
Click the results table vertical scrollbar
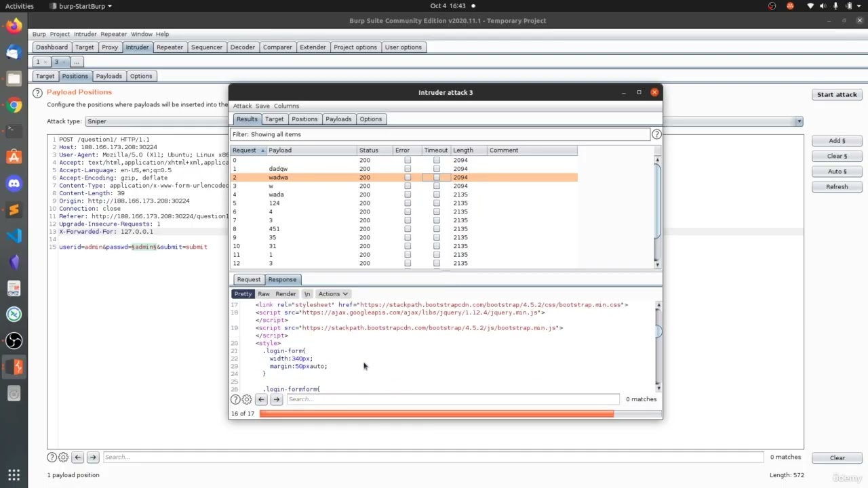(656, 211)
